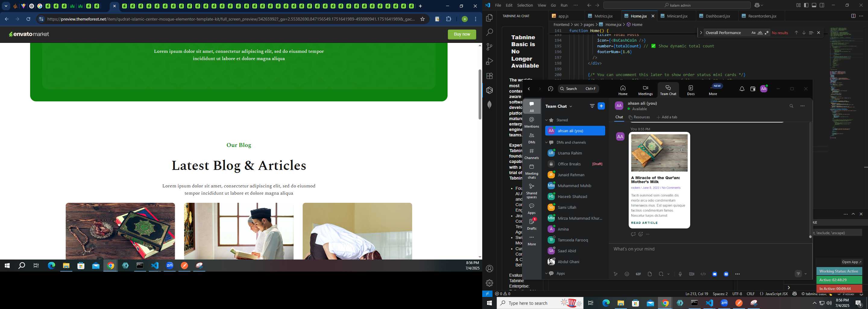The width and height of the screenshot is (868, 309).
Task: Toggle VS Code primary side bar
Action: (806, 5)
